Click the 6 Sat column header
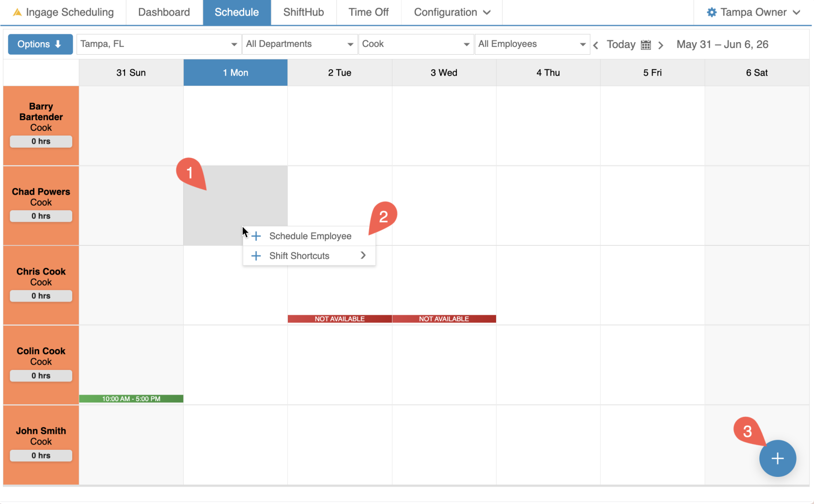This screenshot has width=814, height=504. point(757,73)
